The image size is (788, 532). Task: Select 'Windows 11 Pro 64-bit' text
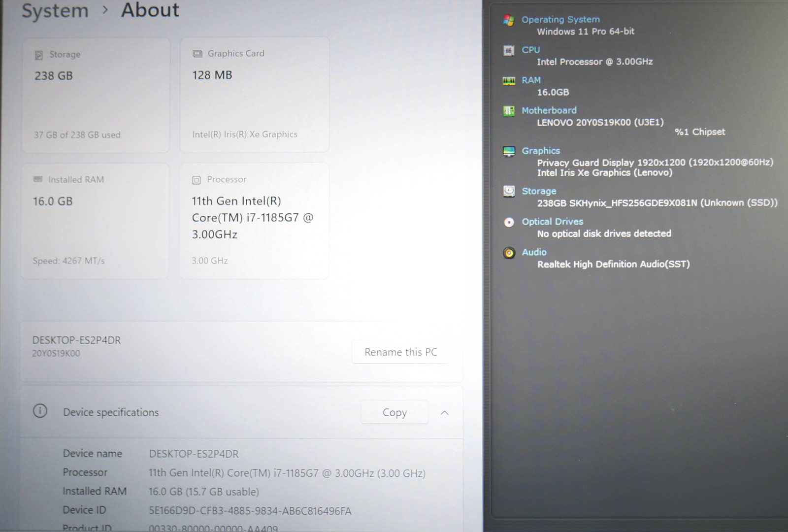[586, 32]
